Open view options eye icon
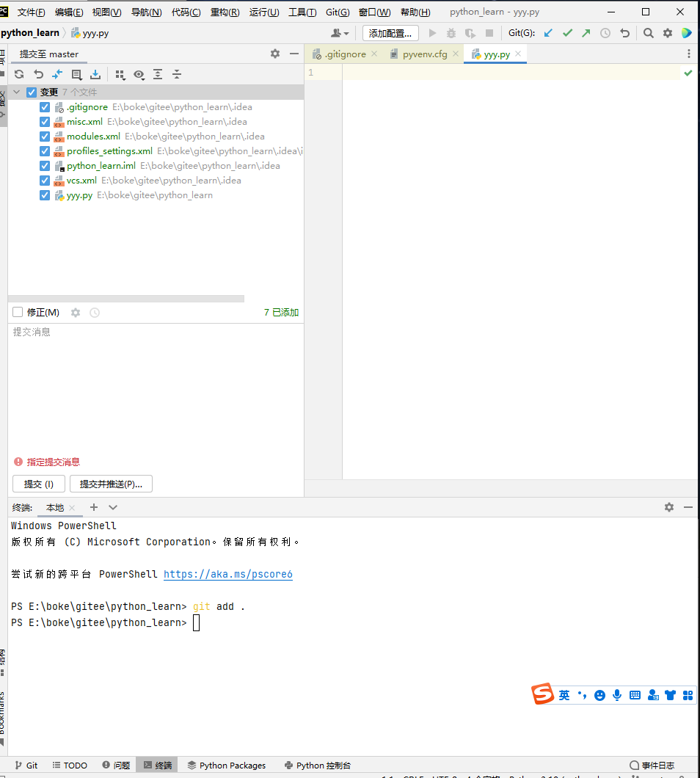The image size is (700, 778). point(139,74)
